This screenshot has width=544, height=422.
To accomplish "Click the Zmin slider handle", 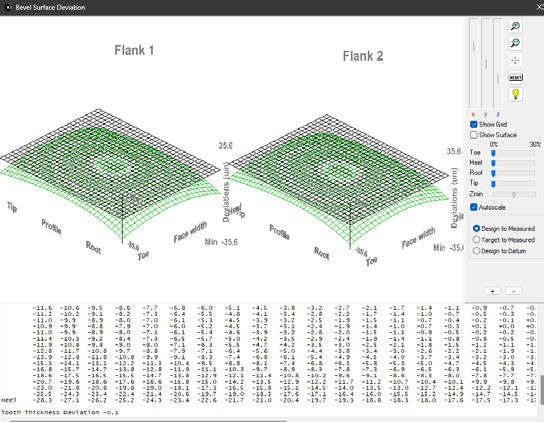I will click(x=514, y=194).
